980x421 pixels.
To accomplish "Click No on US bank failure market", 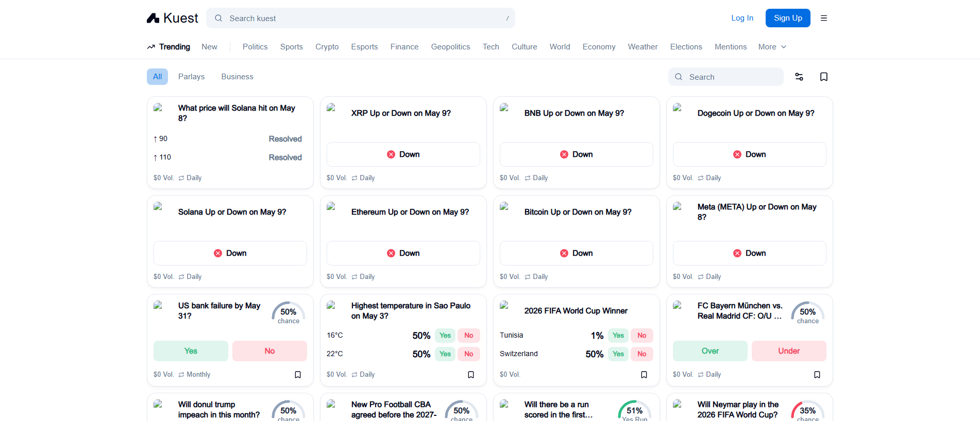I will point(269,351).
